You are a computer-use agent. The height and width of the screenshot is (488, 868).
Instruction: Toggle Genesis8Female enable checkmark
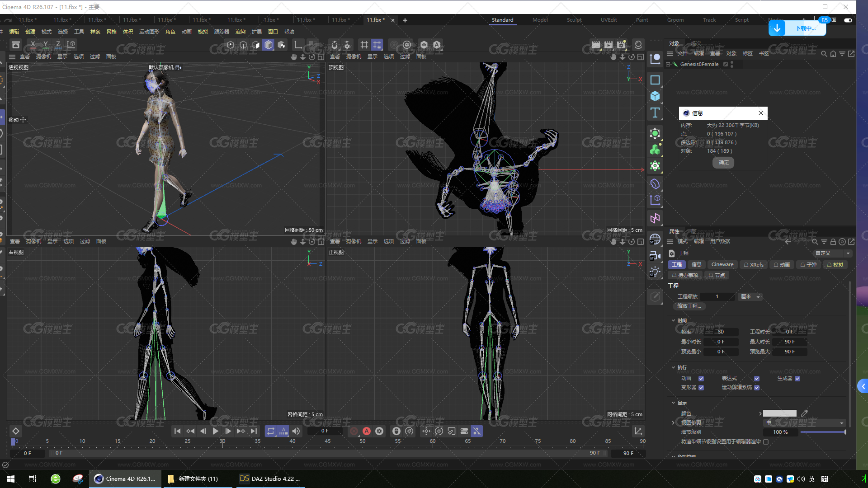pos(726,64)
